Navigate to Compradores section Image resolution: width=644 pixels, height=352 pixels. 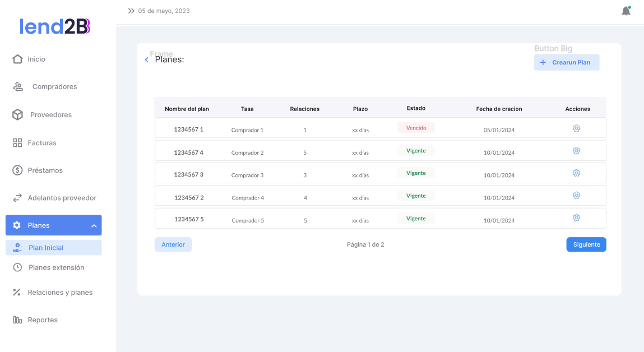(54, 87)
